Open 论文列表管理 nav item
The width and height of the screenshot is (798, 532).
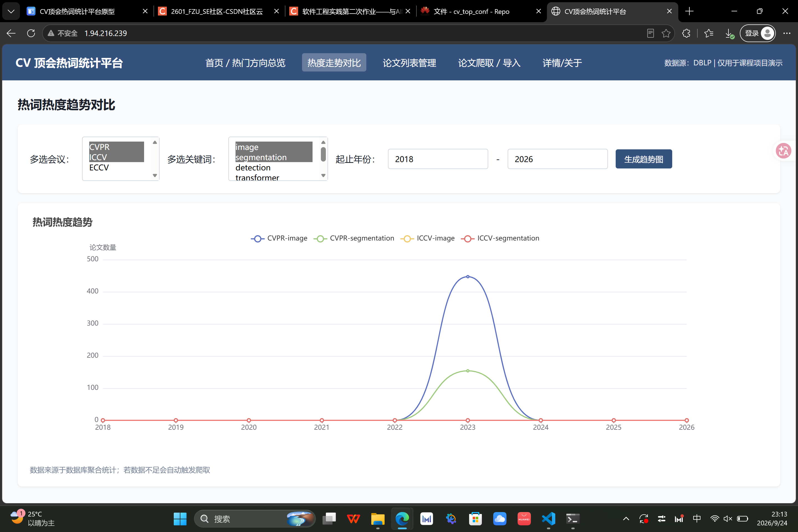coord(409,63)
